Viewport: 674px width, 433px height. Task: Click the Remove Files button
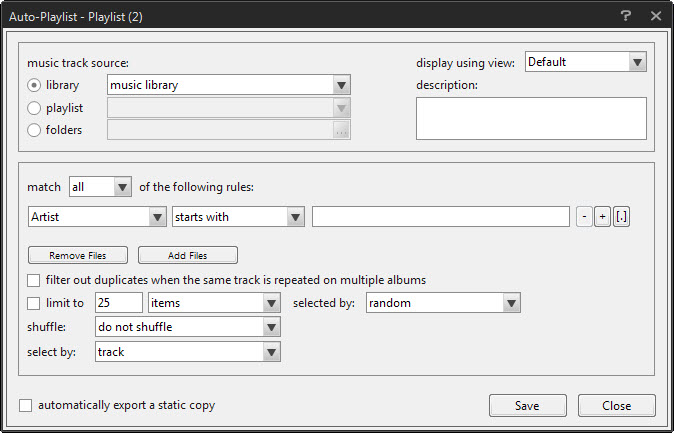coord(78,255)
